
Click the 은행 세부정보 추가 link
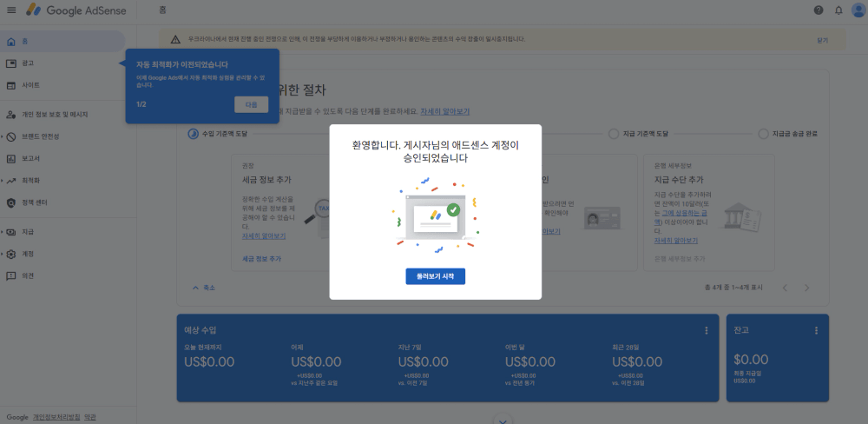point(680,259)
